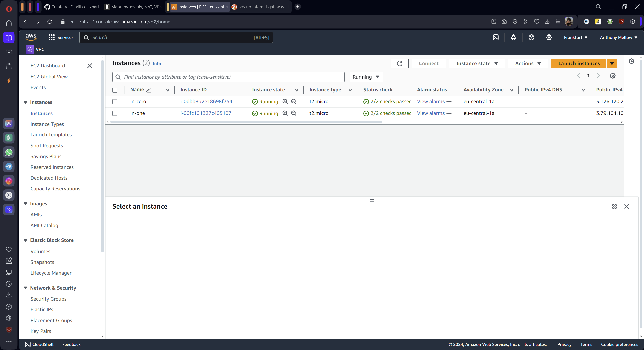This screenshot has height=350, width=644.
Task: Open the notifications bell icon
Action: pyautogui.click(x=513, y=37)
